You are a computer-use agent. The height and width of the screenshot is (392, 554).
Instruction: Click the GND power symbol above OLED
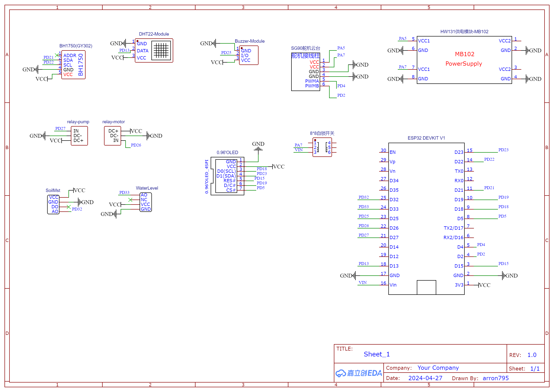(258, 146)
